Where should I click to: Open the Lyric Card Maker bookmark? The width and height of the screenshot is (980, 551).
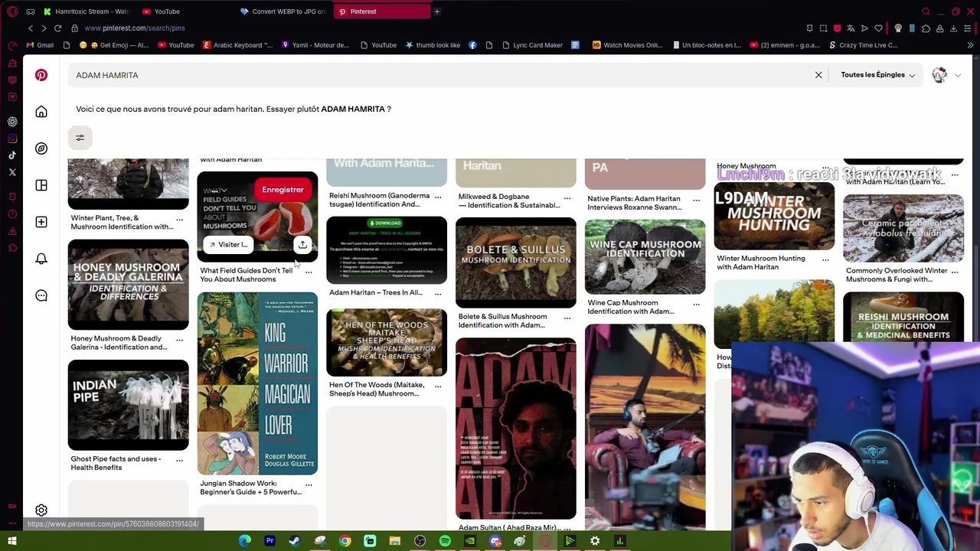[532, 45]
